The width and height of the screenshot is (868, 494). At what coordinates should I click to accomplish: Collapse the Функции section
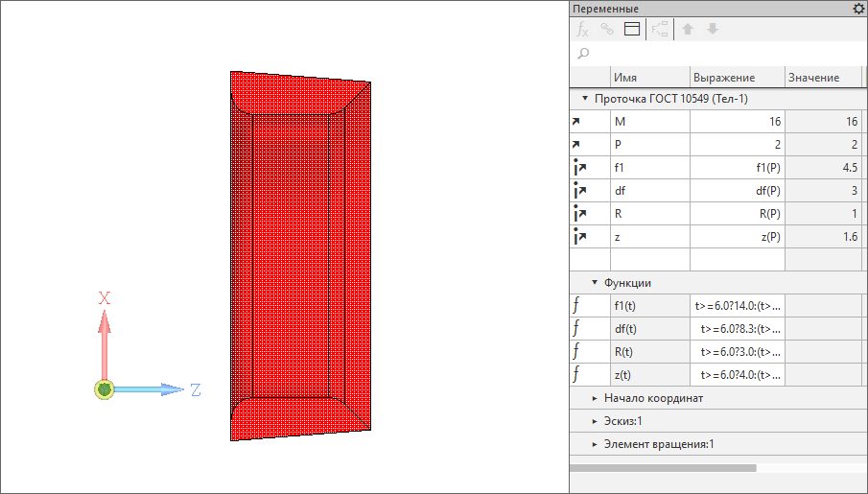point(595,283)
